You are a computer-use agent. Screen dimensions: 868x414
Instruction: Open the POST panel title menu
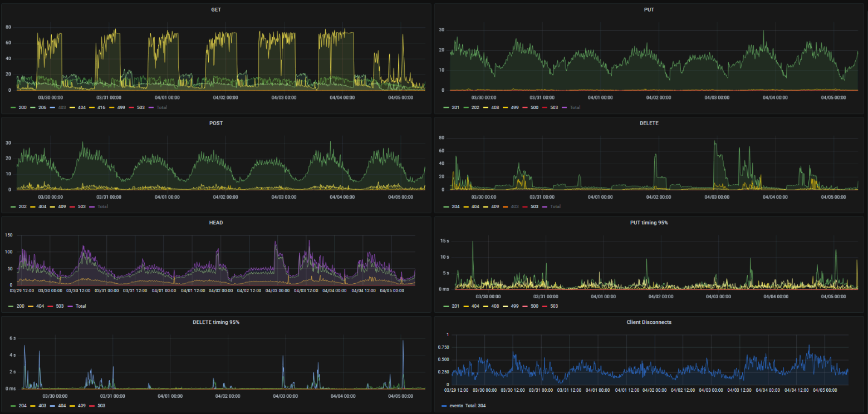click(x=216, y=123)
